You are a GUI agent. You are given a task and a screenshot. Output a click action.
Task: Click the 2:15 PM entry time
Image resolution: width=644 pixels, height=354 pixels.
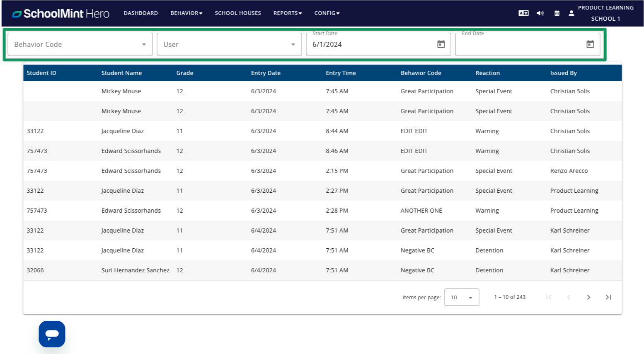pos(337,171)
